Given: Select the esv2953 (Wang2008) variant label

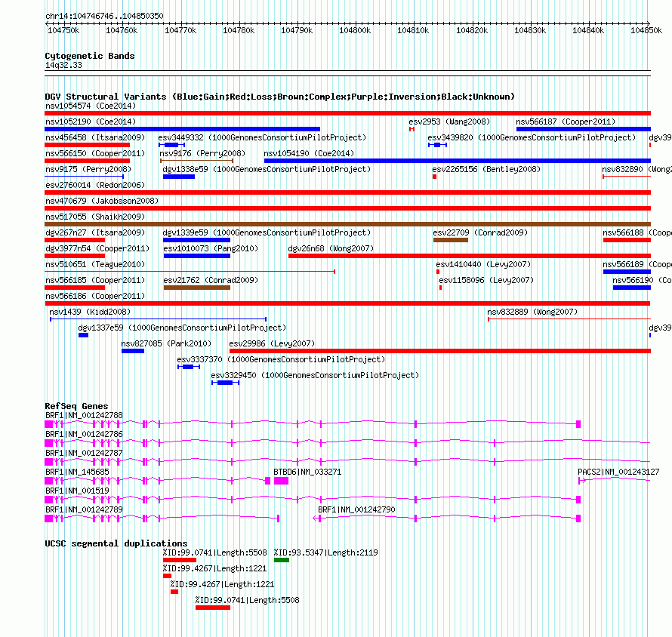Looking at the screenshot, I should pyautogui.click(x=449, y=122).
